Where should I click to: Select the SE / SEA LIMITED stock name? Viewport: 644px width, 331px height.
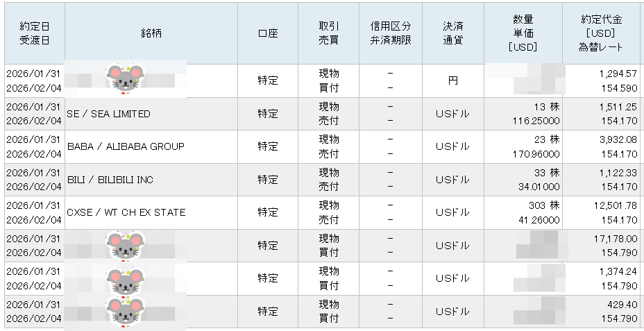pyautogui.click(x=108, y=114)
